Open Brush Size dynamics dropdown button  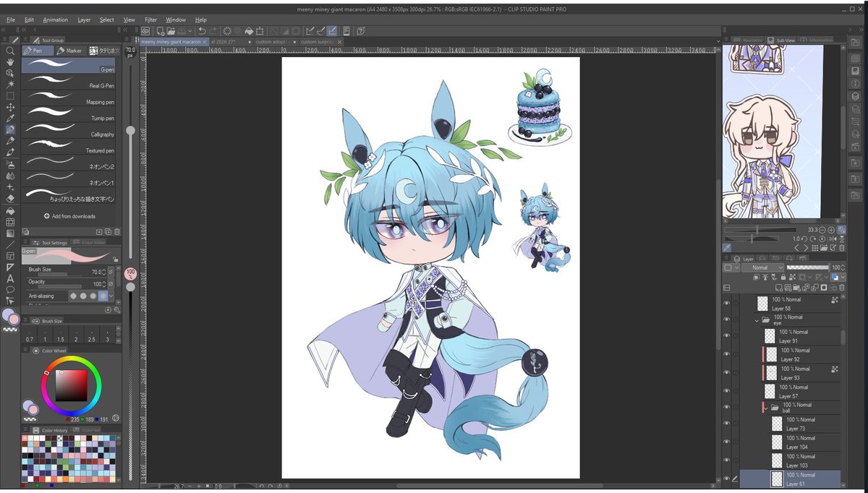pos(111,272)
